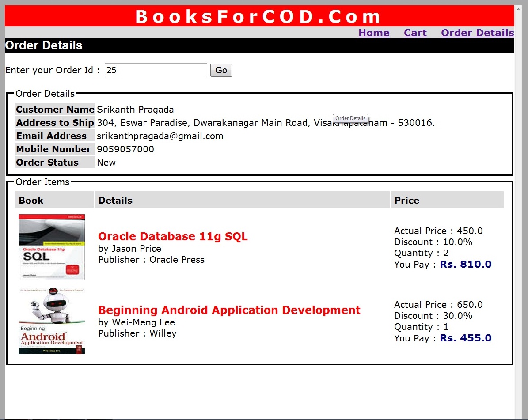This screenshot has width=528, height=420.
Task: Click the Order Status label
Action: coord(55,163)
